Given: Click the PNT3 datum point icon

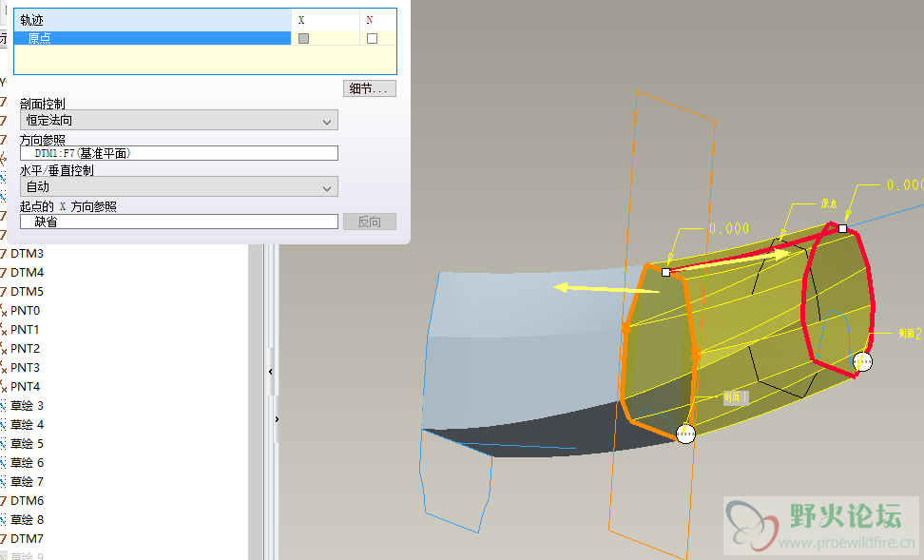Looking at the screenshot, I should [4, 368].
